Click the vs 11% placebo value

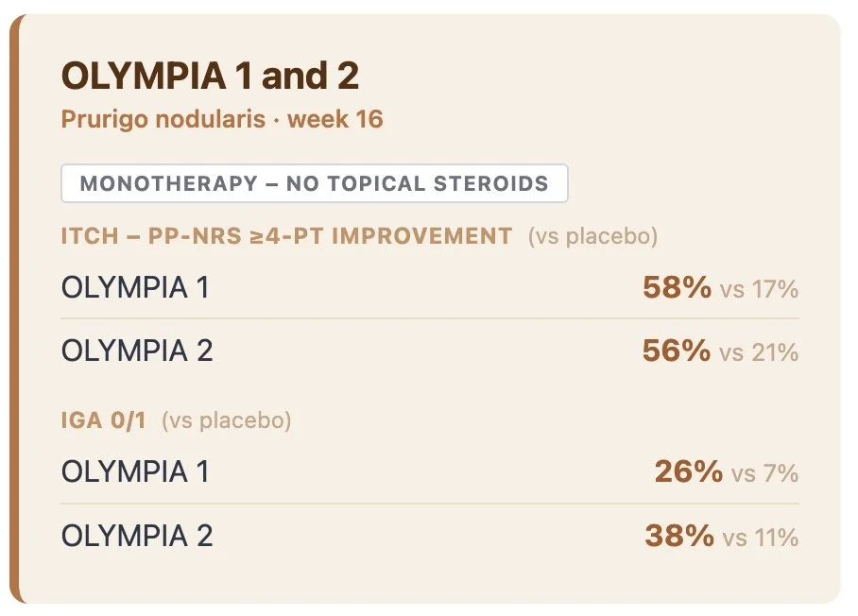tap(761, 538)
